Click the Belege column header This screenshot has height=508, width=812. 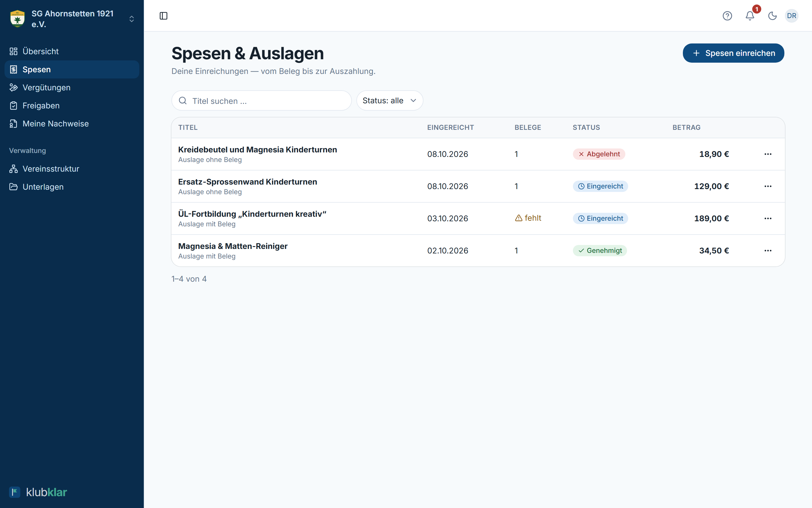[528, 128]
